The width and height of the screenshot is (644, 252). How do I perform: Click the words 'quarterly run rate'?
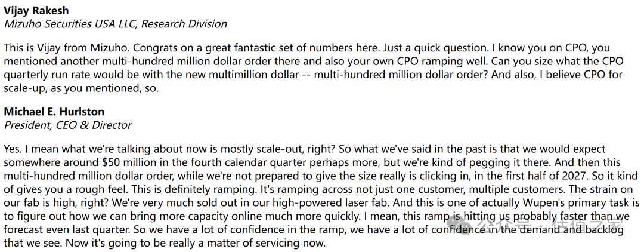click(50, 75)
